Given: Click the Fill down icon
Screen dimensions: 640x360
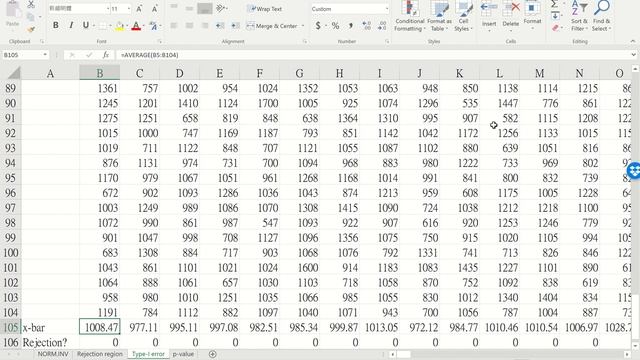Looking at the screenshot, I should 555,16.
